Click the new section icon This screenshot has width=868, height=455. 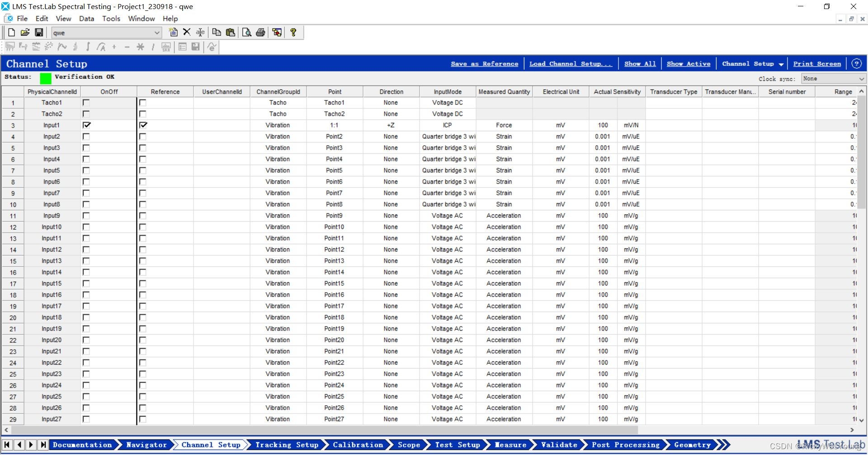[173, 33]
